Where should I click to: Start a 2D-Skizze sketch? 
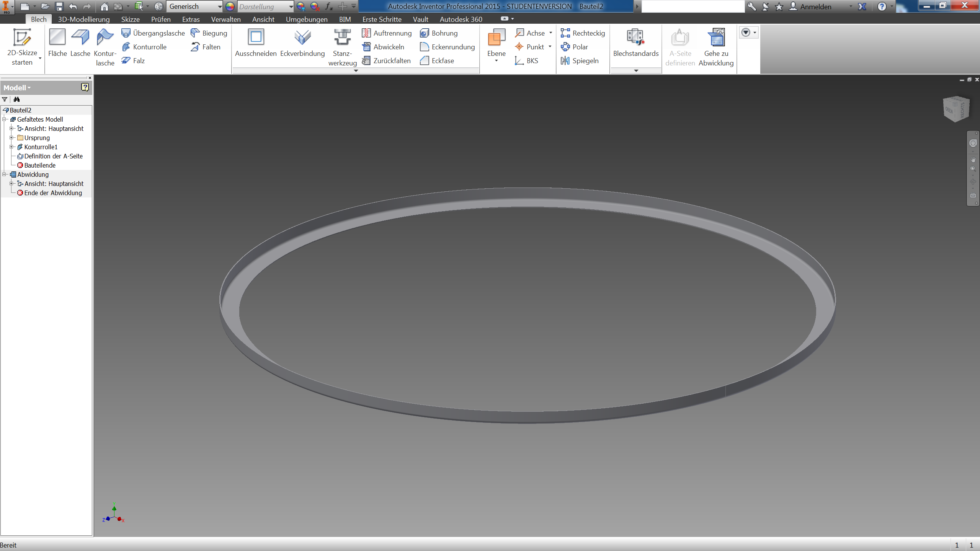(x=22, y=47)
